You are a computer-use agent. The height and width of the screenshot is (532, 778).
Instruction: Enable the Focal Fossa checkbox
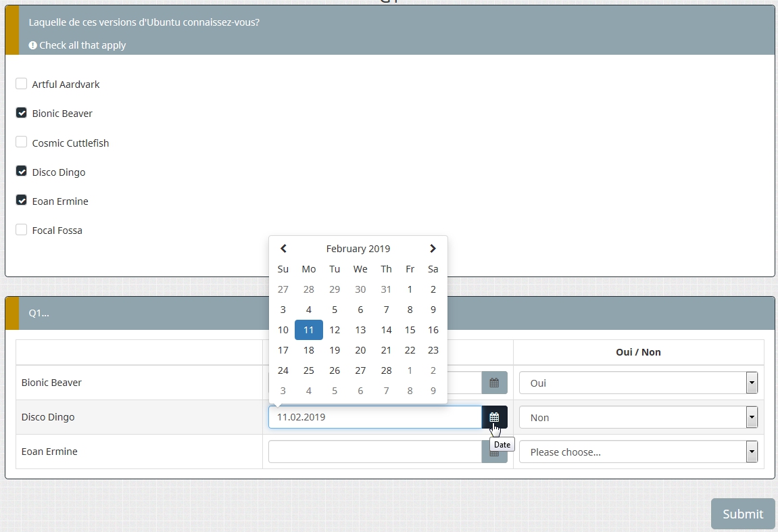click(22, 230)
